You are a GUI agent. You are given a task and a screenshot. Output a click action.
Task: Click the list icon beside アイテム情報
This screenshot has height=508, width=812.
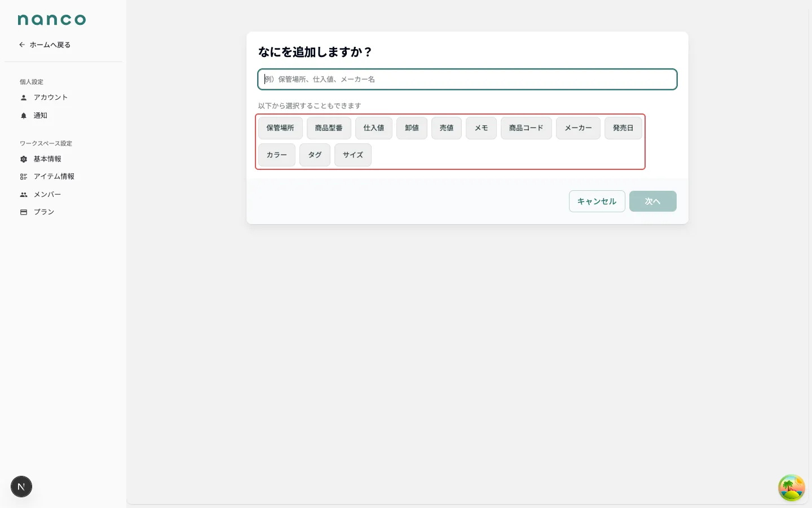pyautogui.click(x=24, y=177)
